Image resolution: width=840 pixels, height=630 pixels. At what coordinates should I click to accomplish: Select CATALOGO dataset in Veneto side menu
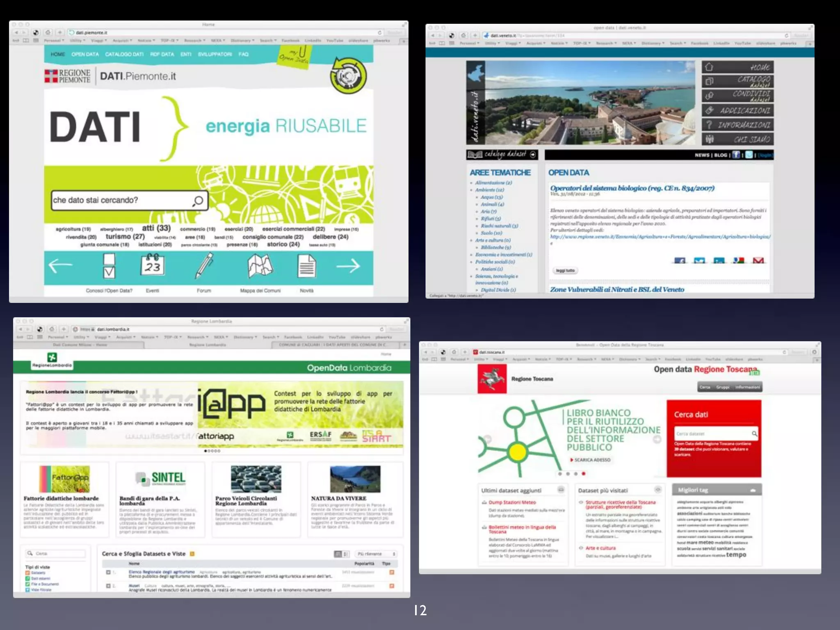pyautogui.click(x=738, y=81)
